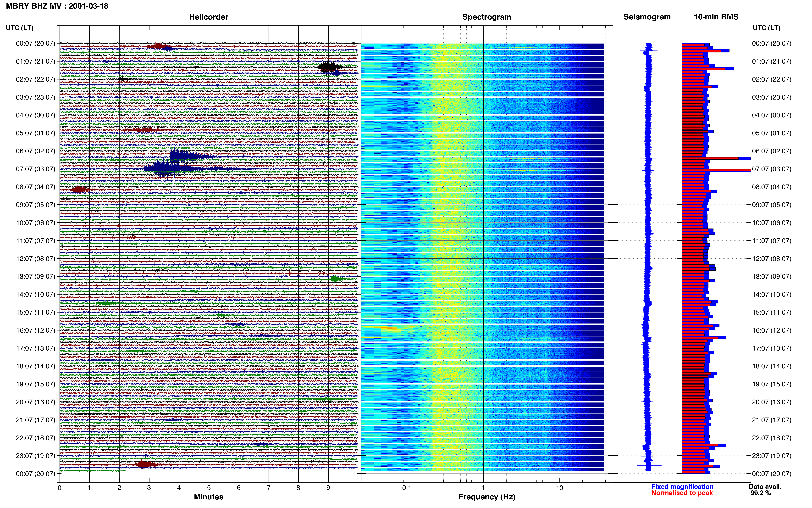Click the '1' tick on the Frequency axis
This screenshot has width=812, height=508.
point(483,488)
